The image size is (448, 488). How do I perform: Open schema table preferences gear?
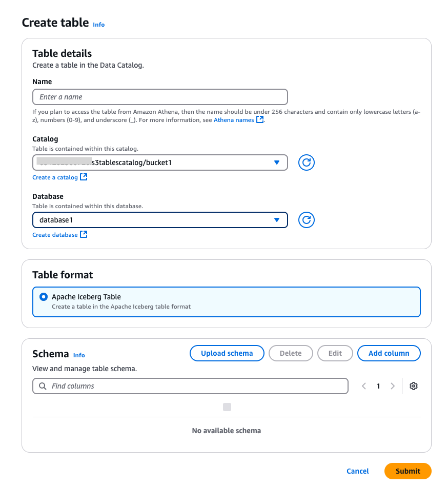pos(414,386)
